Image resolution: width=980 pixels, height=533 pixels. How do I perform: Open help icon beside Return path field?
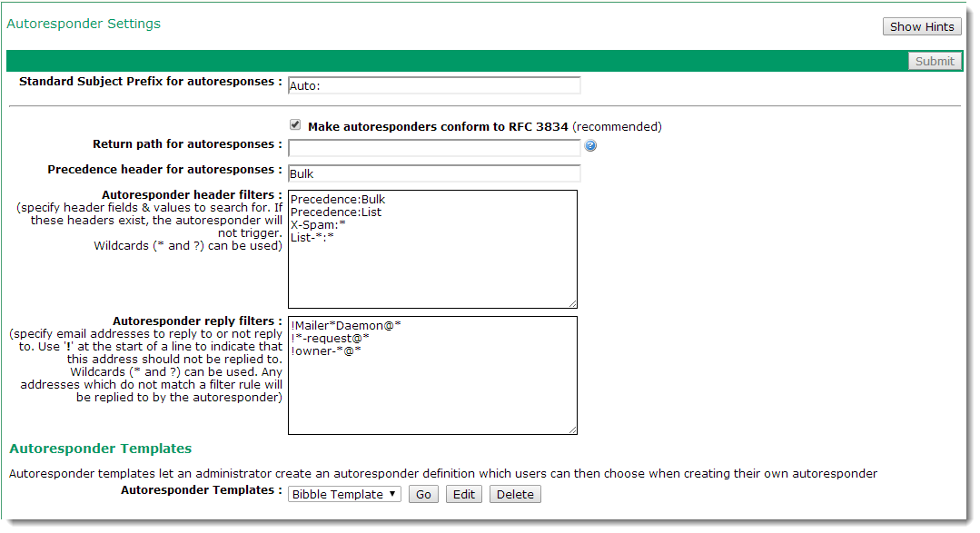tap(590, 146)
